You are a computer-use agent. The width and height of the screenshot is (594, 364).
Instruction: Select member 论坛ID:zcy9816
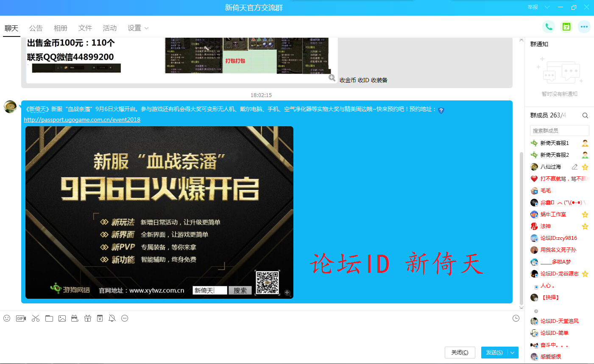pos(559,238)
